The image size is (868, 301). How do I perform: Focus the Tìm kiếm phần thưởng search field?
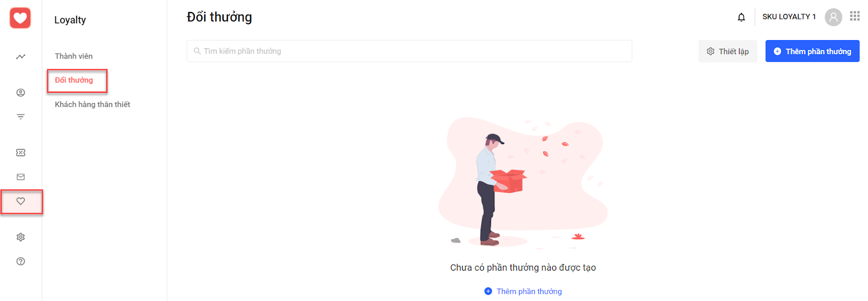point(409,51)
